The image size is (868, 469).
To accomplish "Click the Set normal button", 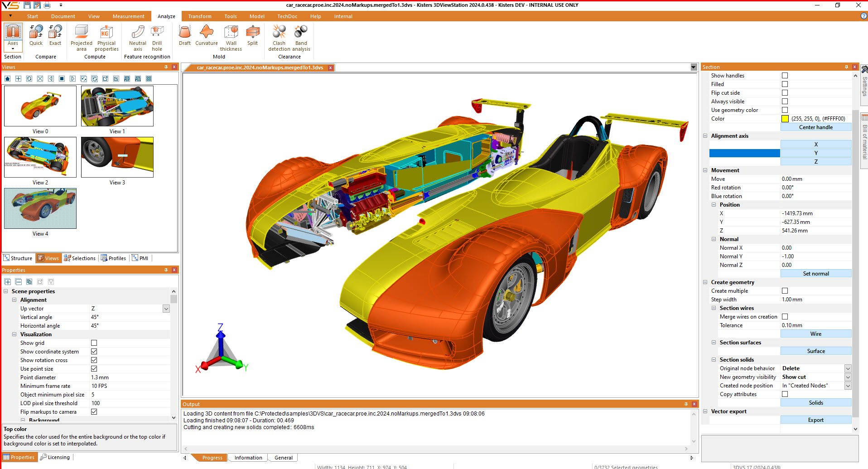I will click(x=815, y=274).
